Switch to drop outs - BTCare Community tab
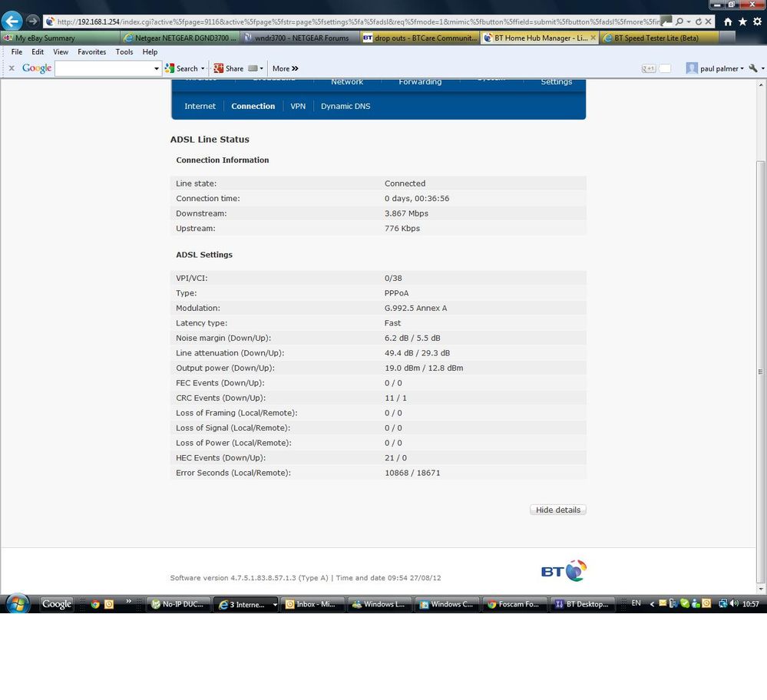 [x=420, y=38]
